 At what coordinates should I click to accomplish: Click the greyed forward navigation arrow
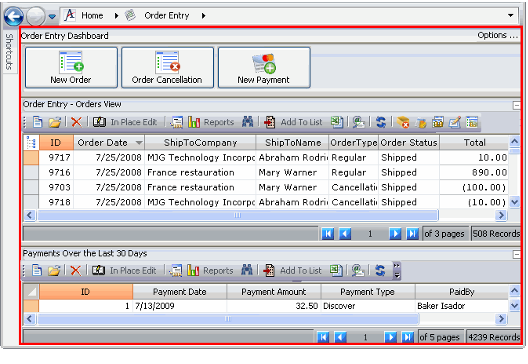35,16
